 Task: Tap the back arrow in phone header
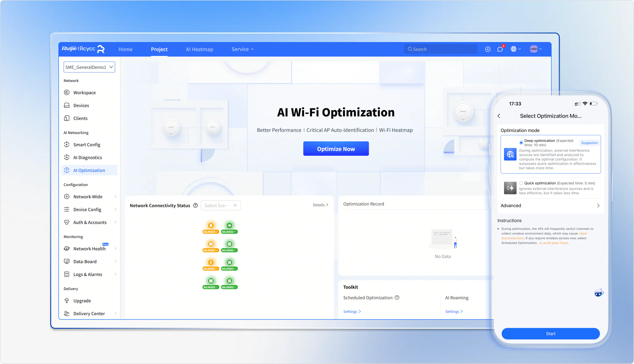499,116
